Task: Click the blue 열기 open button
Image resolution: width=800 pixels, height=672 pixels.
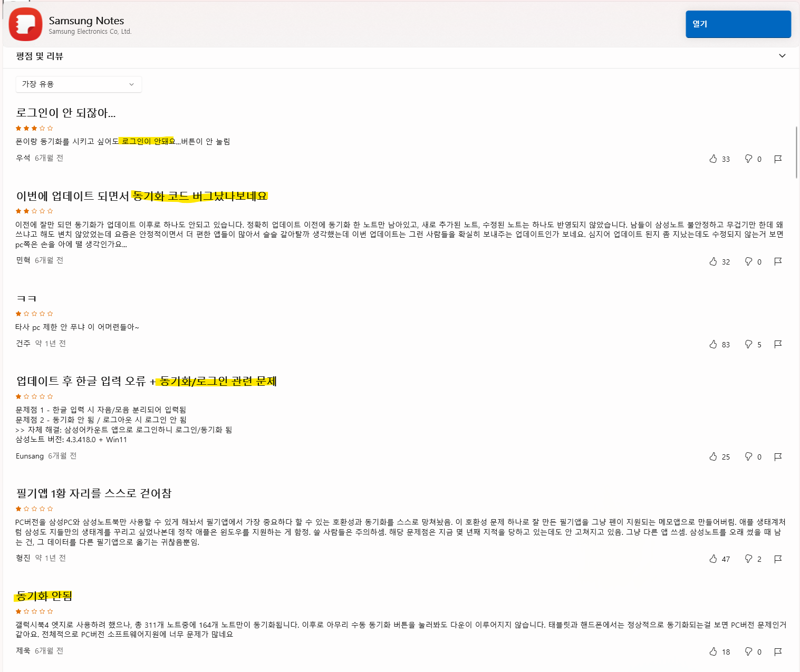Action: click(x=738, y=24)
